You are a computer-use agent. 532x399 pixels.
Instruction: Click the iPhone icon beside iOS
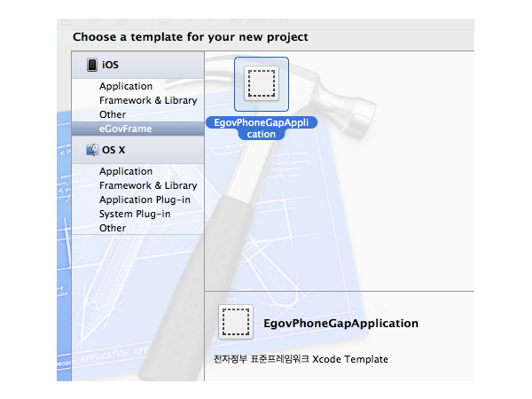tap(91, 65)
